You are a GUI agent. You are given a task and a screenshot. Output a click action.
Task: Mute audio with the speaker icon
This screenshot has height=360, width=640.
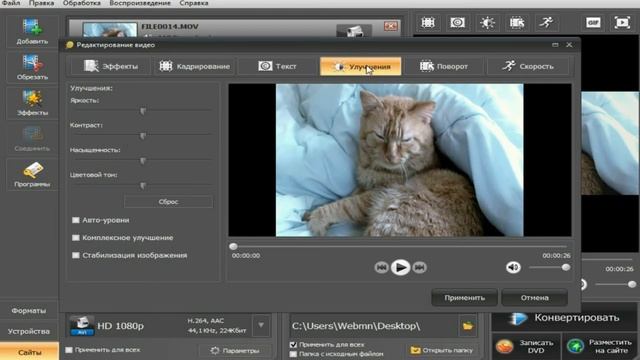point(513,267)
